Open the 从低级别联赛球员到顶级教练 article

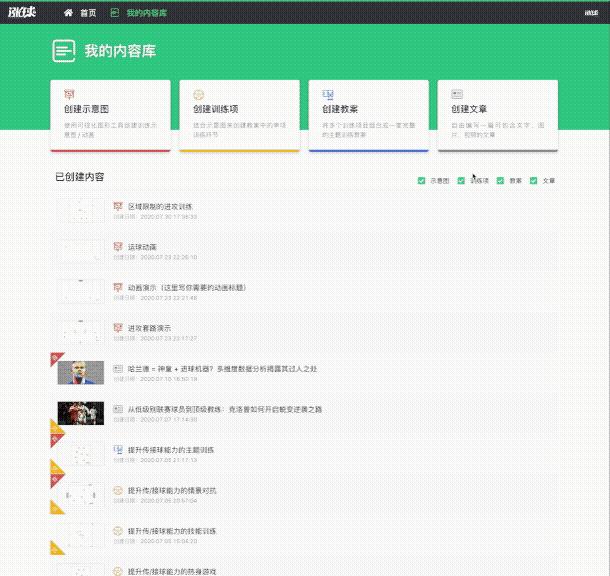[x=225, y=410]
